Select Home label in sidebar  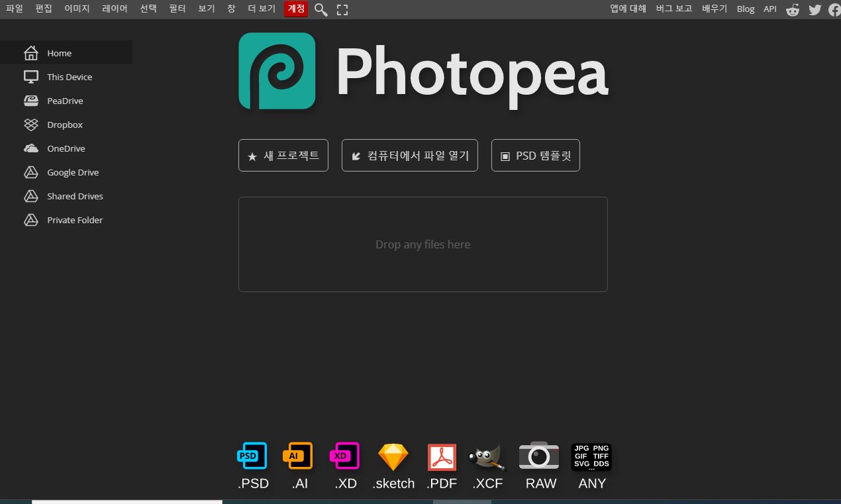(59, 53)
